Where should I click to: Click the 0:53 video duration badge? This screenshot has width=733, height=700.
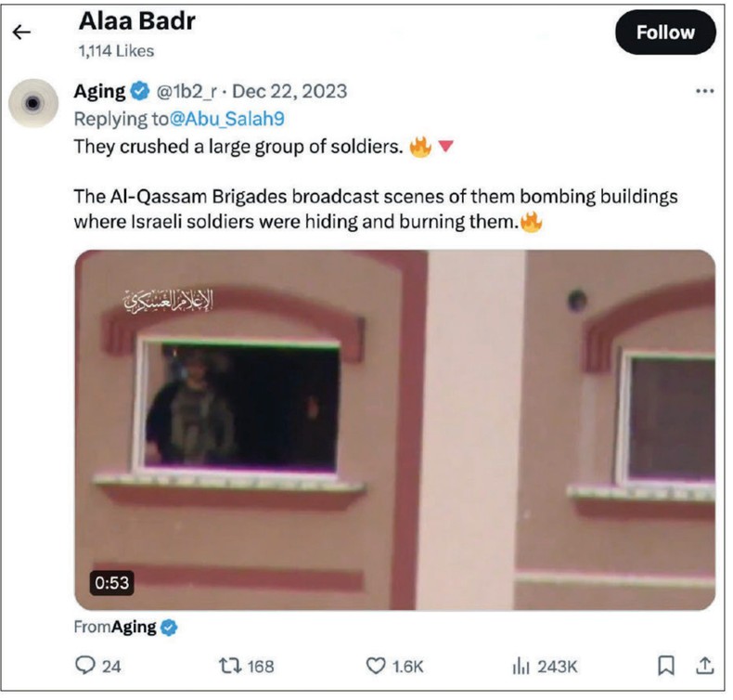(111, 583)
